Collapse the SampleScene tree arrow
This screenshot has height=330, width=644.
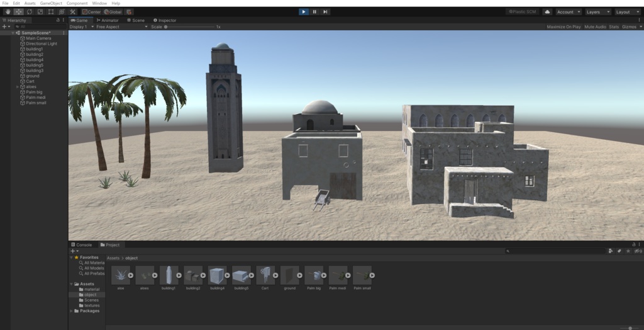click(x=13, y=33)
